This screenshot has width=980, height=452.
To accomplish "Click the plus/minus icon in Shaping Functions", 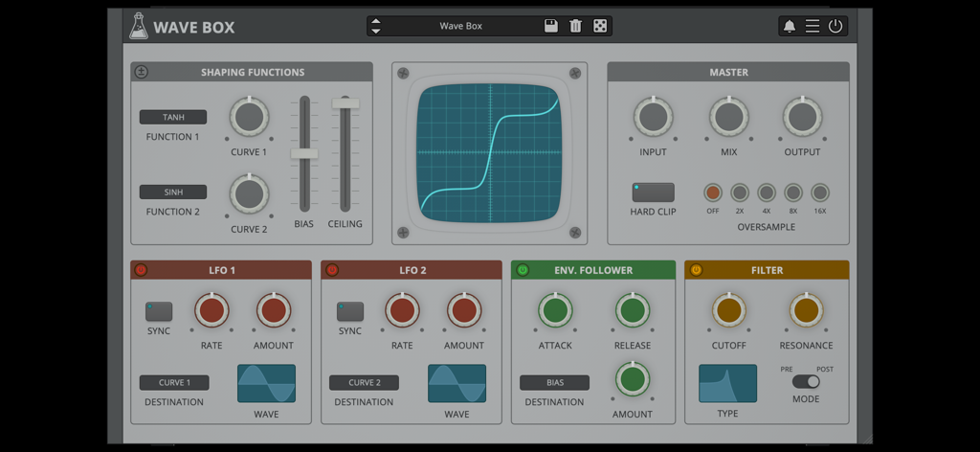I will [142, 72].
